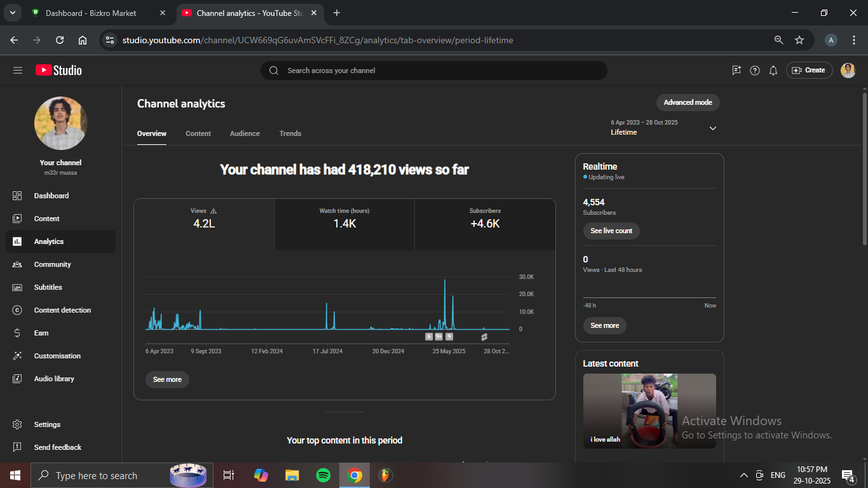Viewport: 868px width, 488px height.
Task: Click the See live count button
Action: coord(611,231)
